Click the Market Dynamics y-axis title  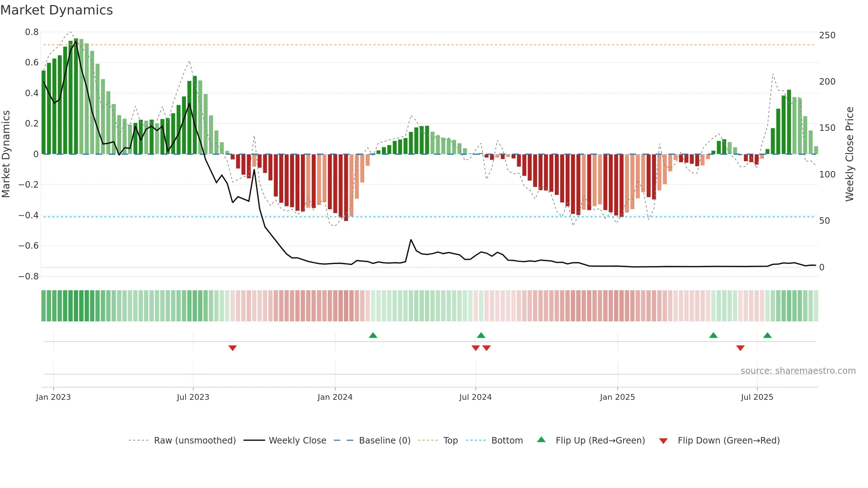click(x=6, y=154)
